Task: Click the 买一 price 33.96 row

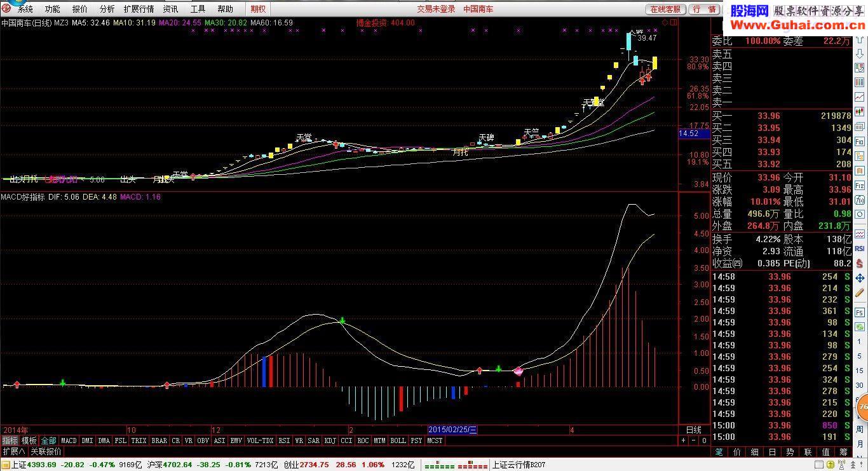Action: pos(781,116)
